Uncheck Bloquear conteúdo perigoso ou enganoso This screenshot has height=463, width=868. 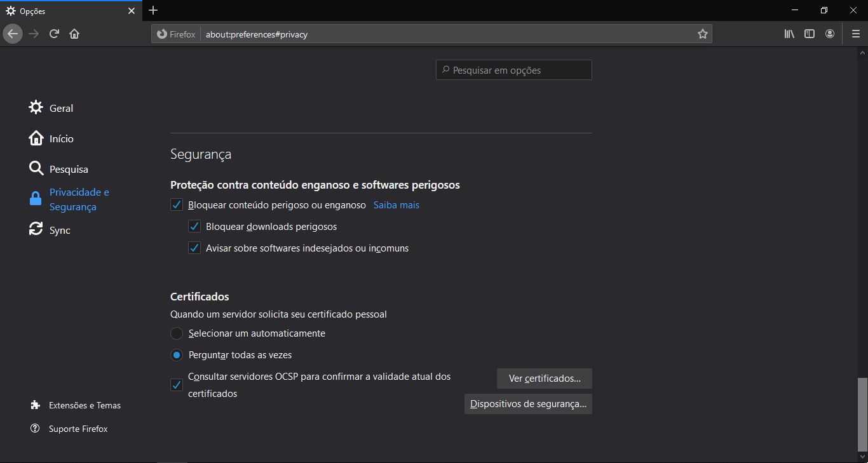tap(177, 205)
